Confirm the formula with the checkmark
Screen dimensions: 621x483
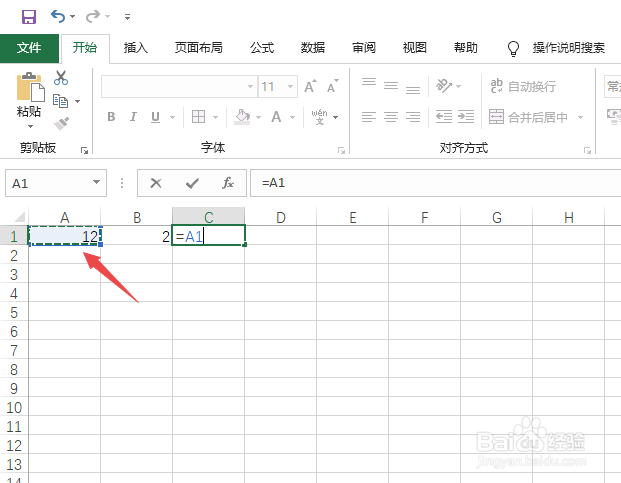[x=192, y=183]
